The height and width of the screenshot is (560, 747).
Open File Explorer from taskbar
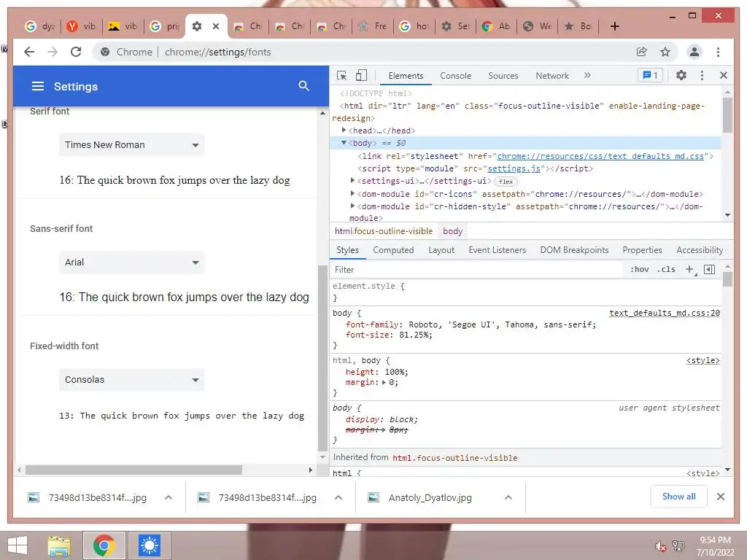click(59, 545)
